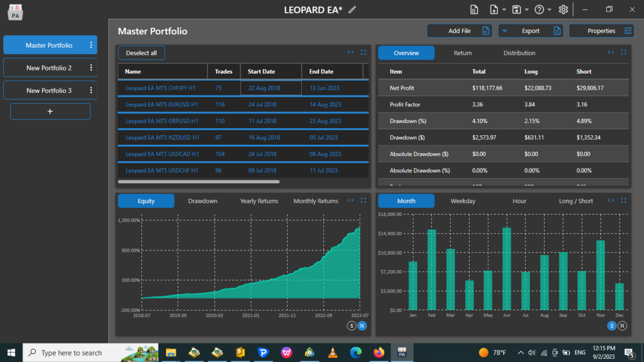Open the three-dot menu of New Portfolio 3
Screen dimensions: 644x362
[91, 90]
